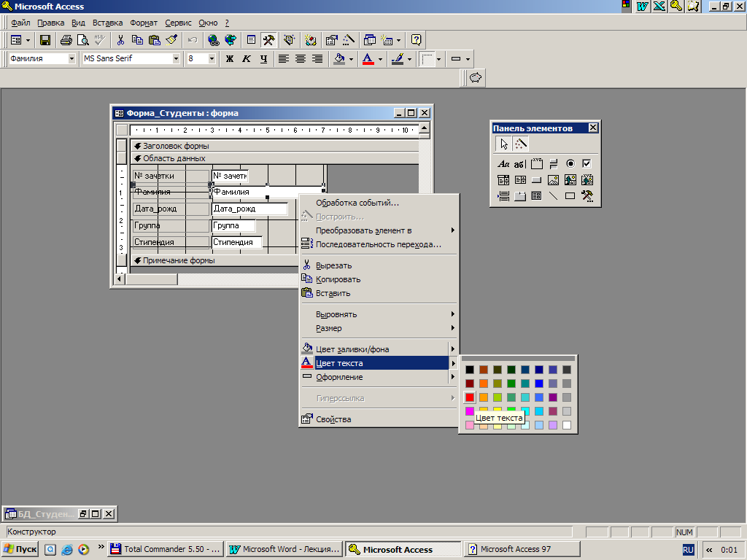Screen dimensions: 747x560
Task: Toggle italic (К) formatting
Action: tap(247, 58)
